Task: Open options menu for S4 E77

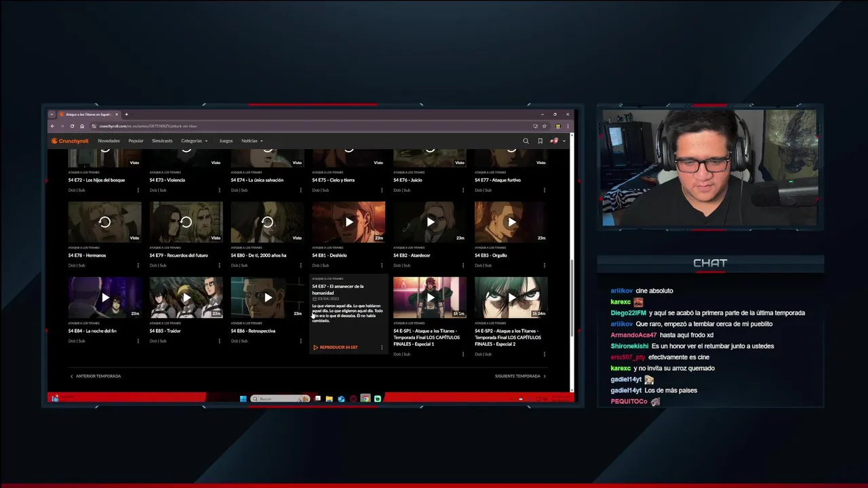Action: 545,190
